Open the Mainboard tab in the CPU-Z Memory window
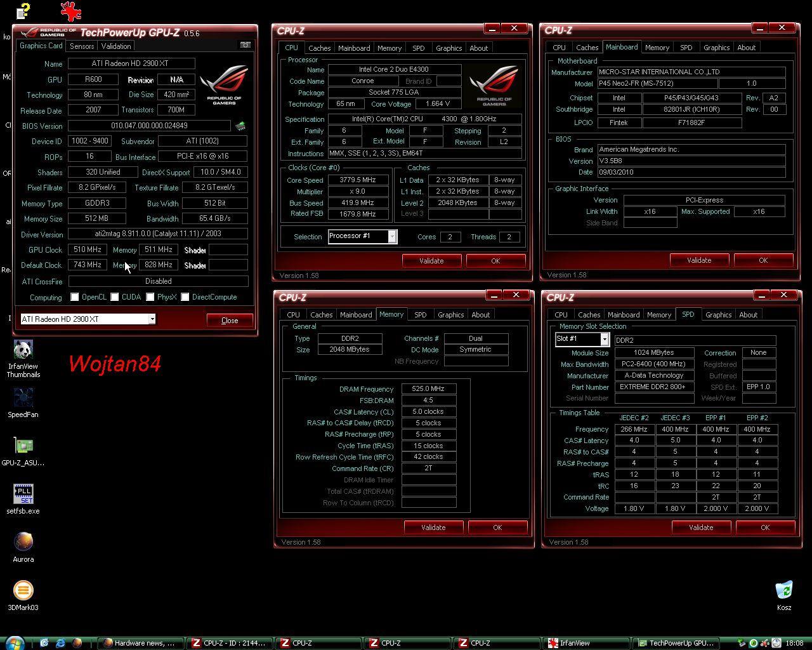The width and height of the screenshot is (812, 650). tap(356, 315)
